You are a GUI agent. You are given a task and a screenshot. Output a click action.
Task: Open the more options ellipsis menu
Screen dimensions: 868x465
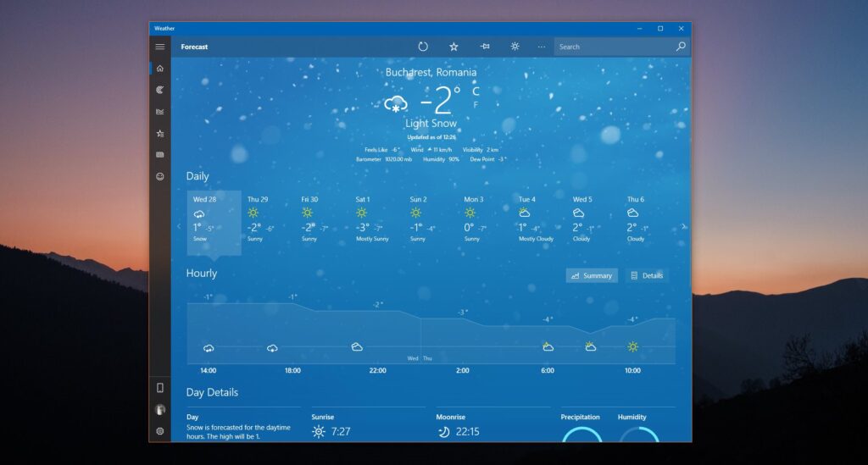pos(542,47)
